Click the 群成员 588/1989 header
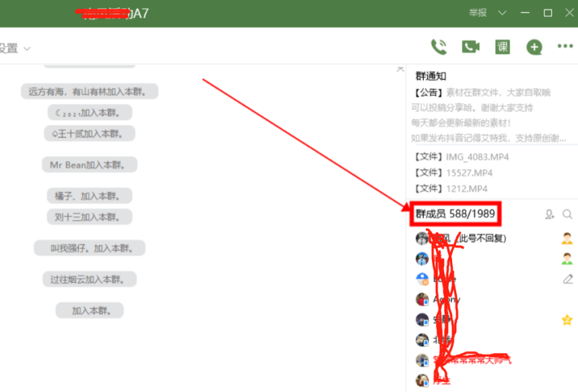578x392 pixels. tap(455, 214)
